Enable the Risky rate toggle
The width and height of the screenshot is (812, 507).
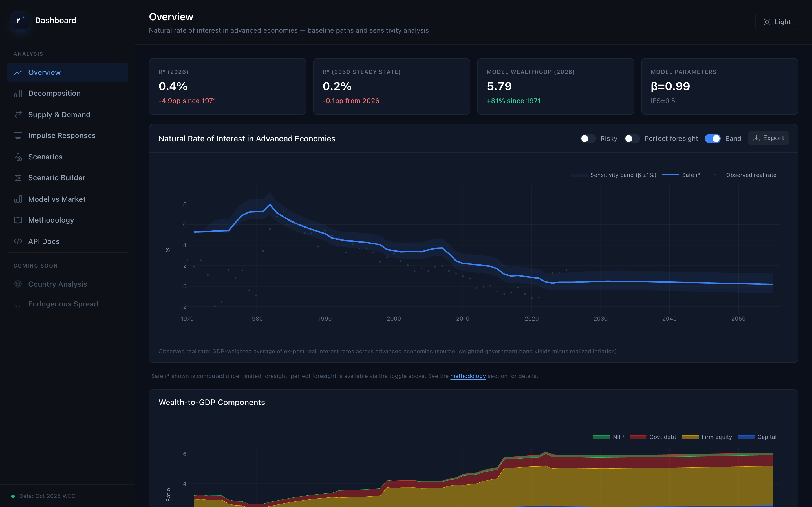pos(588,139)
